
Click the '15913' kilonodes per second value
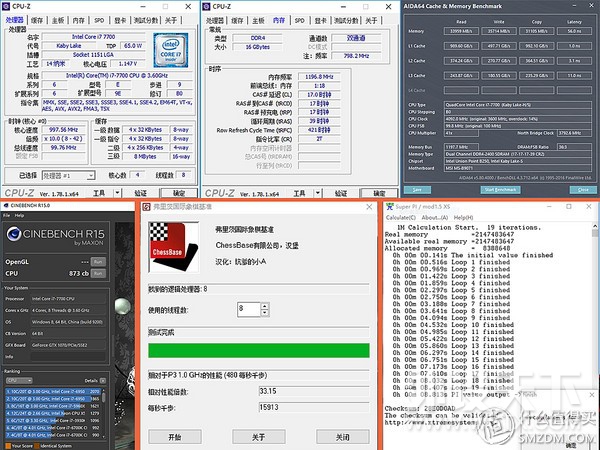point(314,408)
